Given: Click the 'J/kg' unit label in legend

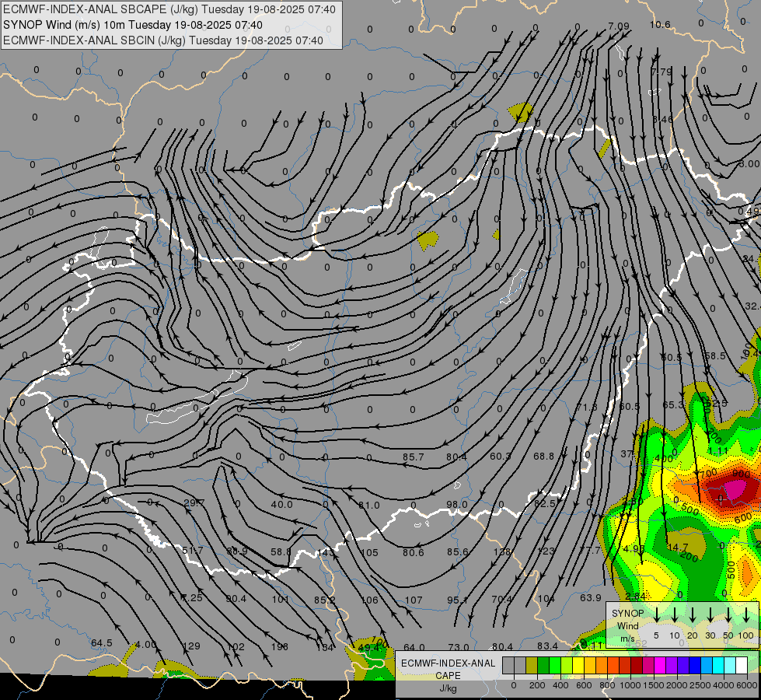Looking at the screenshot, I should pos(448,688).
